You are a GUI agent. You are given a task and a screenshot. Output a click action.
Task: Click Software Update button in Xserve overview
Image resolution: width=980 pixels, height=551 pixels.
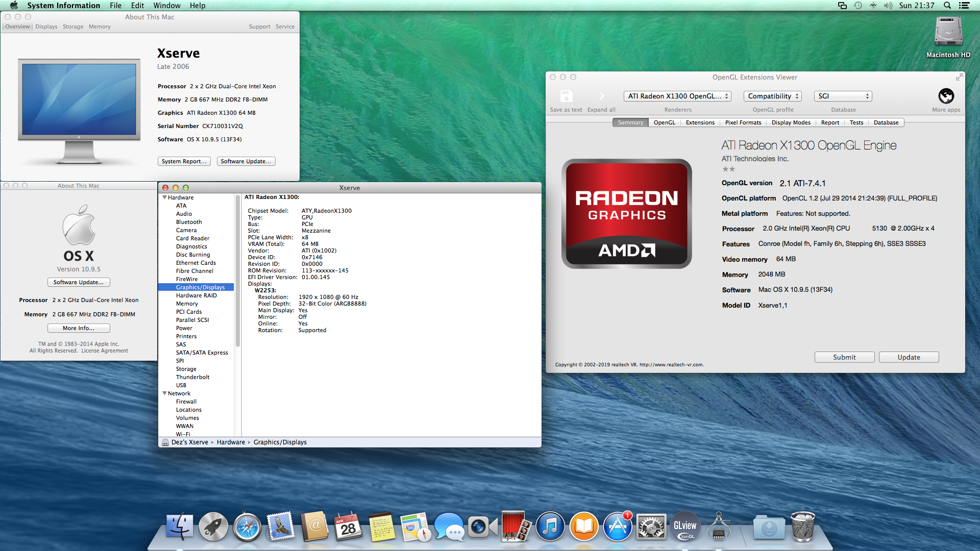tap(246, 161)
